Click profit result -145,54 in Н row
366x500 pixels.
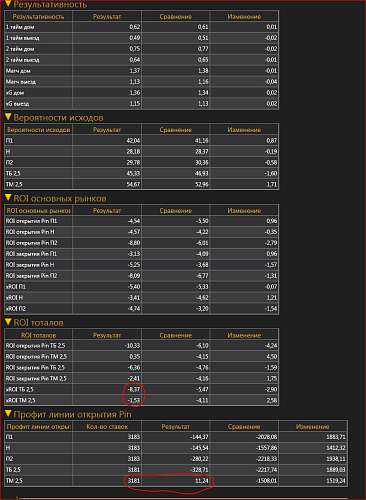click(199, 448)
